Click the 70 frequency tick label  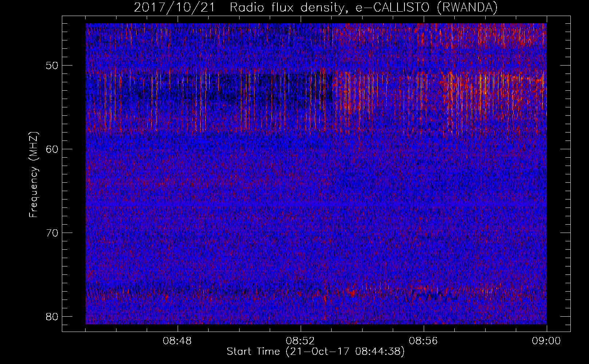(x=52, y=233)
